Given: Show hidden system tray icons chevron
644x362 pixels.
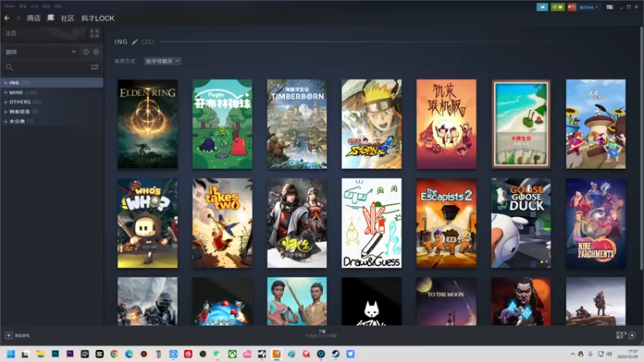Looking at the screenshot, I should pos(572,354).
